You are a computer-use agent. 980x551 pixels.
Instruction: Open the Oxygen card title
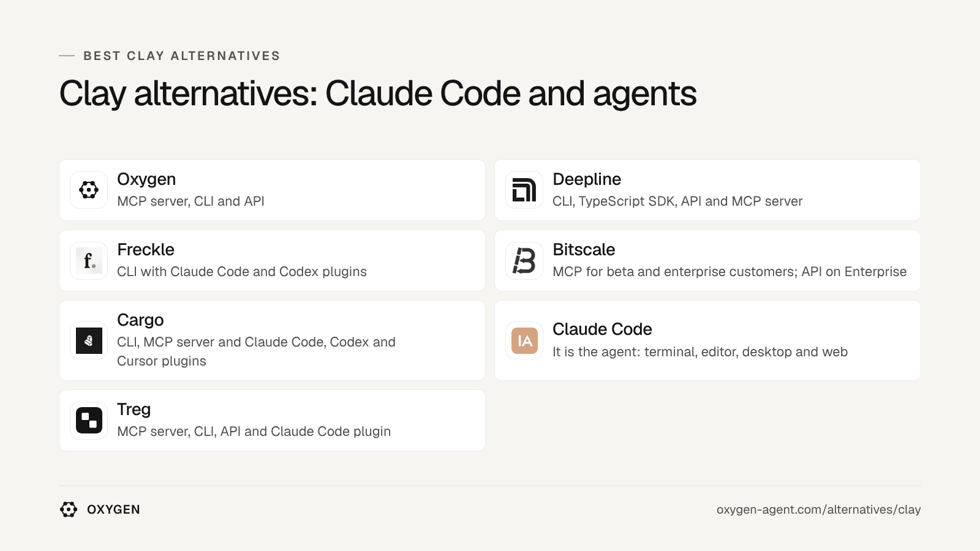(146, 179)
